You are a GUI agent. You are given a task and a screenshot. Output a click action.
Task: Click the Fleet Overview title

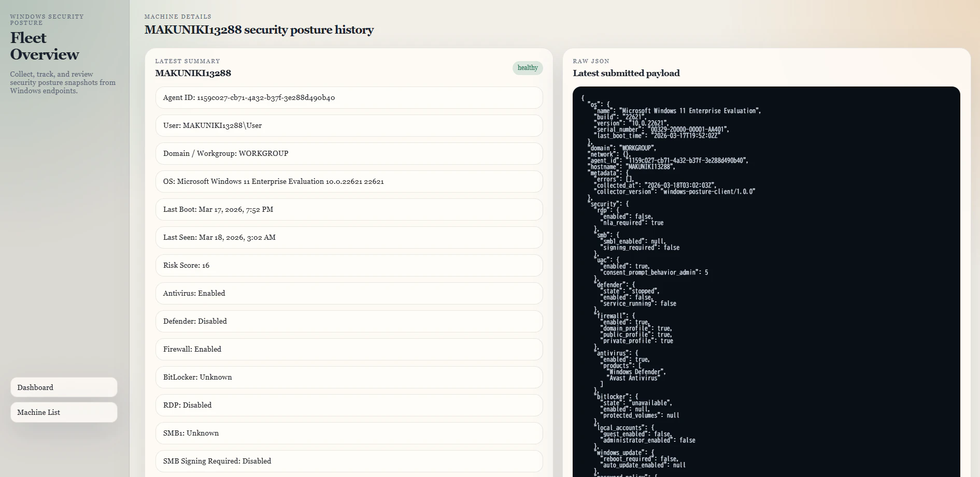point(45,46)
